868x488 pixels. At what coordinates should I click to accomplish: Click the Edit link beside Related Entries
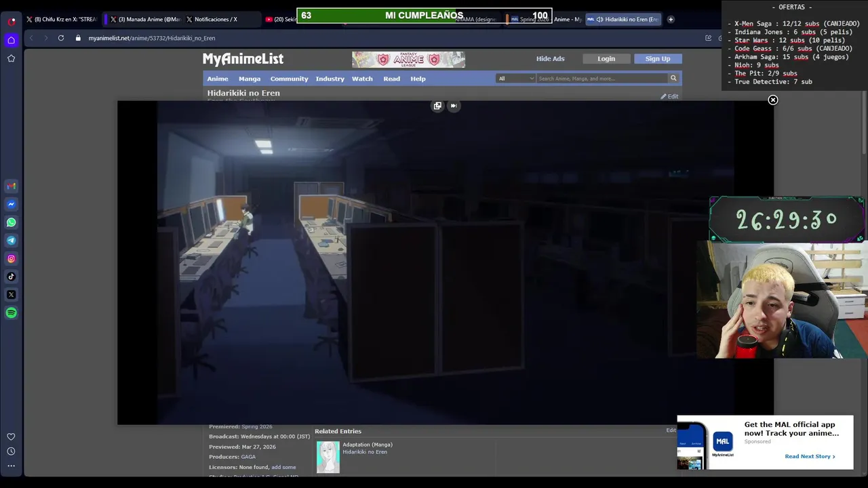[x=671, y=430]
